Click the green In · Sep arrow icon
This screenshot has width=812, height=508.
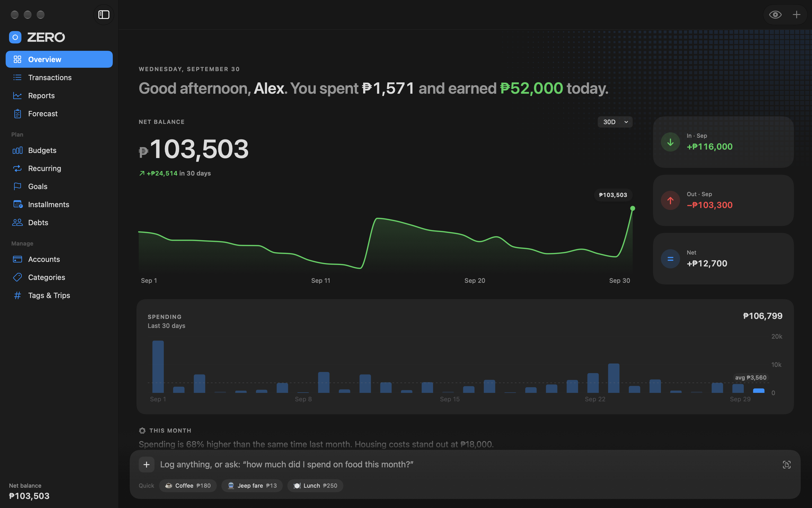click(670, 142)
